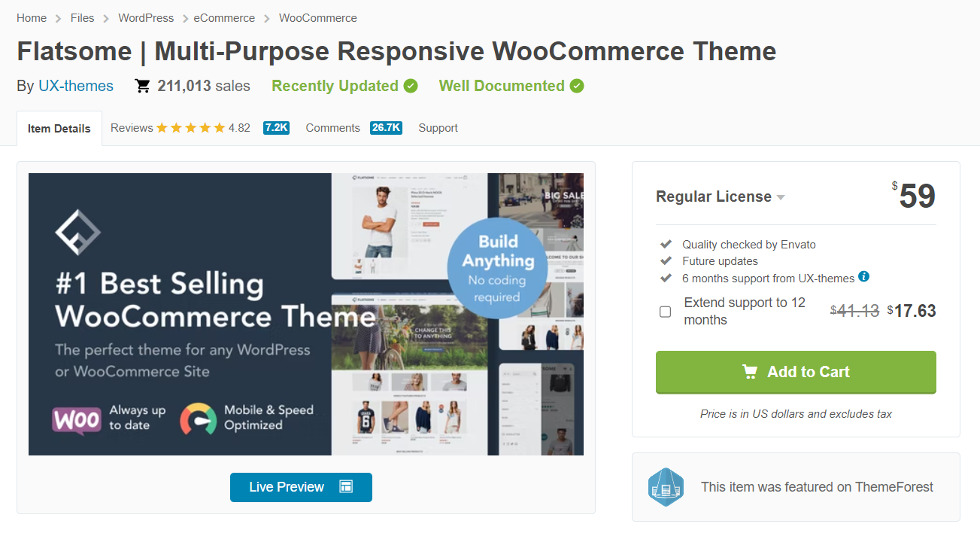The height and width of the screenshot is (536, 980).
Task: Click the Flatsome theme preview banner image
Action: coord(306,314)
